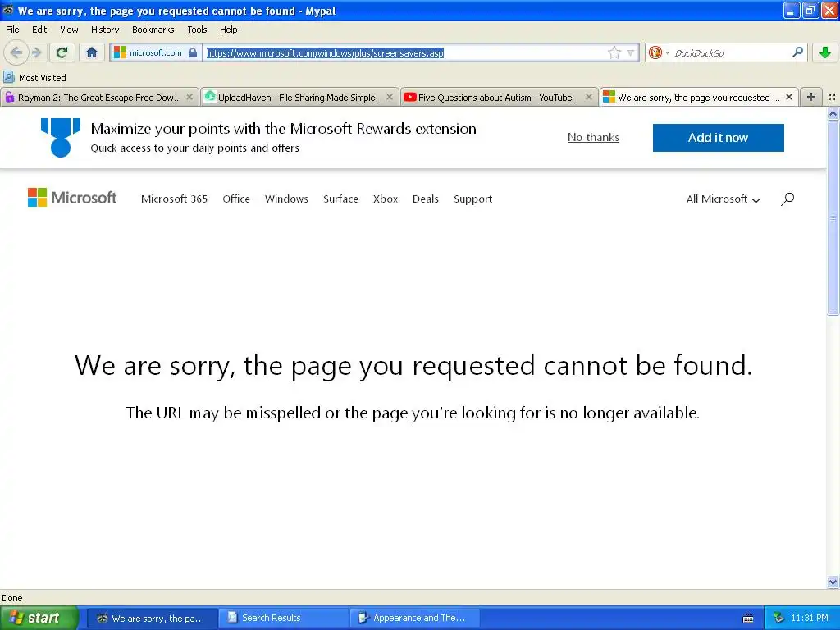Close the UploadHaven tab
840x630 pixels.
point(390,97)
